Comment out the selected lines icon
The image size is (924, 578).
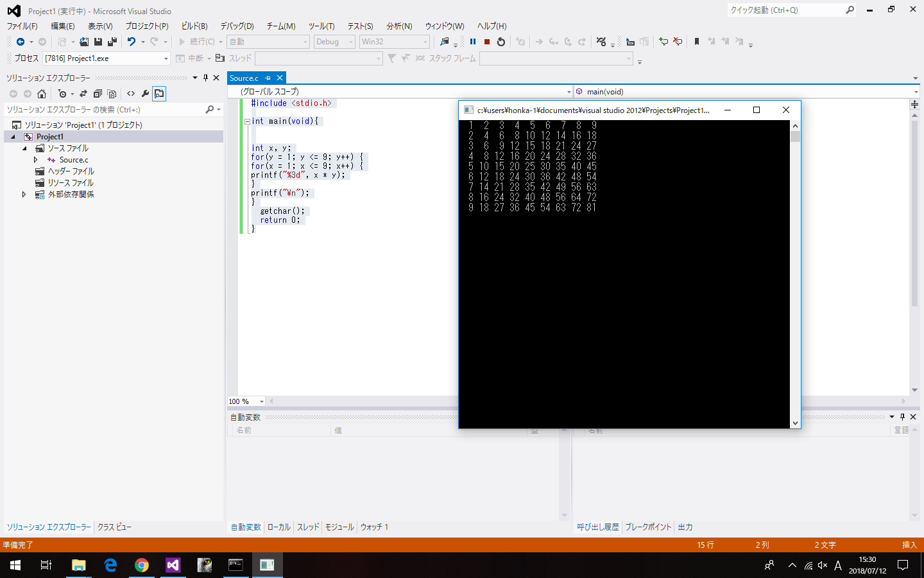[x=663, y=42]
